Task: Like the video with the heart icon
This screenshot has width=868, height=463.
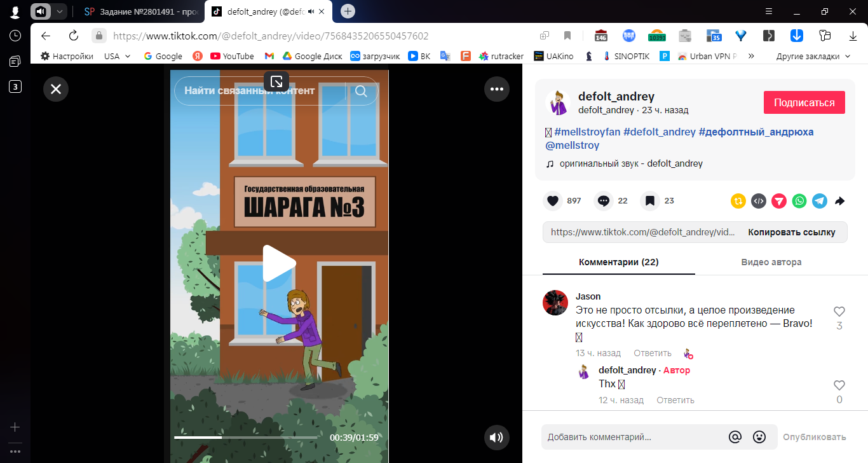Action: coord(553,201)
